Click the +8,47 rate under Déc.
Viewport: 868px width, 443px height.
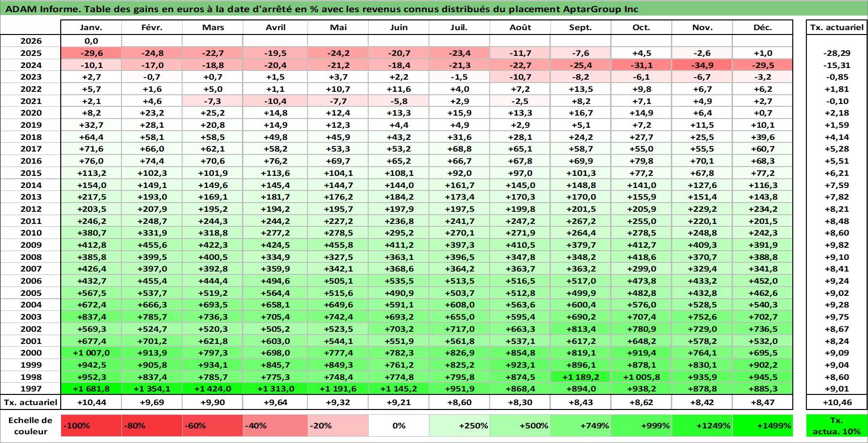click(763, 402)
